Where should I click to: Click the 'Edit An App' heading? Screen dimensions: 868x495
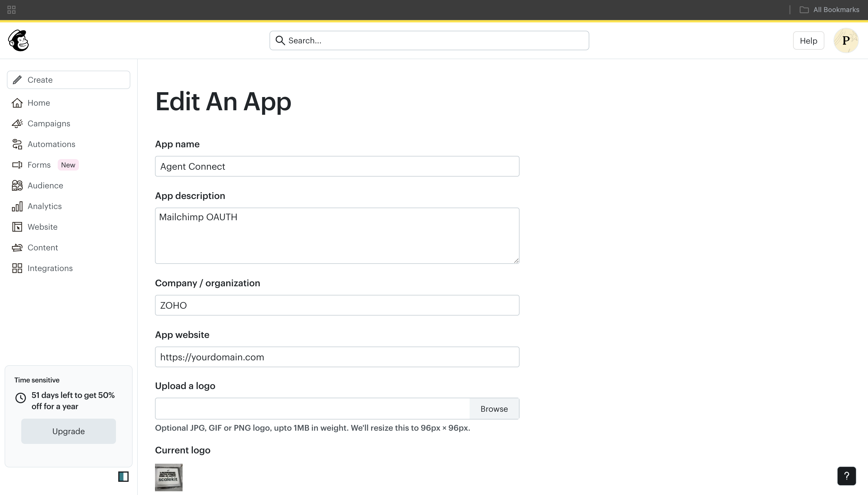coord(223,102)
